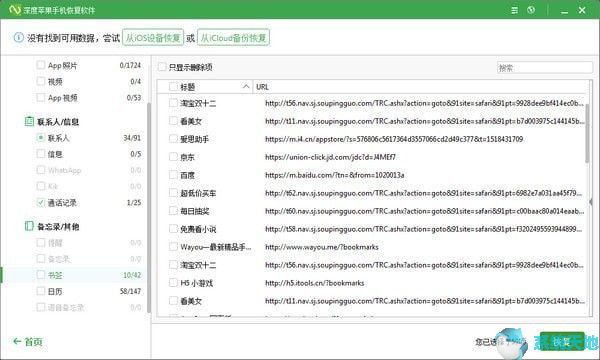Click the 58/147 count beside 日历
600x360 pixels.
click(x=130, y=291)
